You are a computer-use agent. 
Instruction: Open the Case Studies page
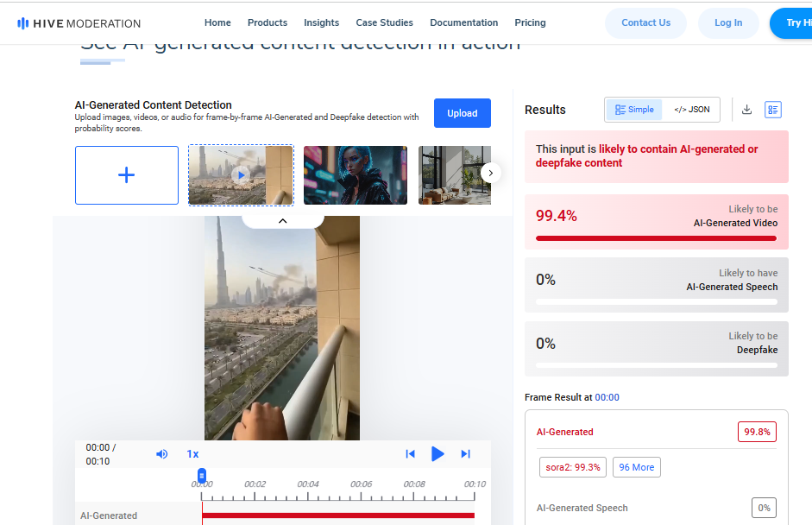384,22
